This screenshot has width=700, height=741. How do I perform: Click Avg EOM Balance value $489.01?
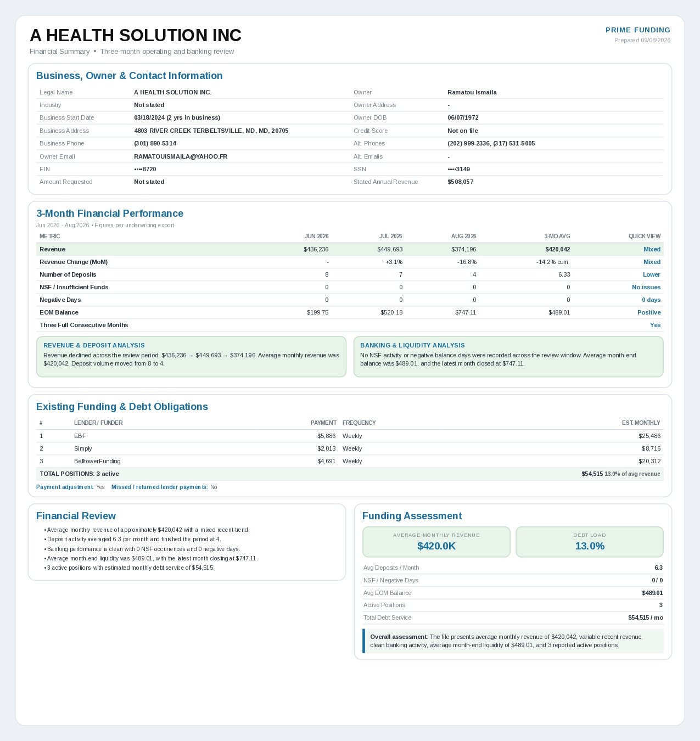pyautogui.click(x=652, y=593)
